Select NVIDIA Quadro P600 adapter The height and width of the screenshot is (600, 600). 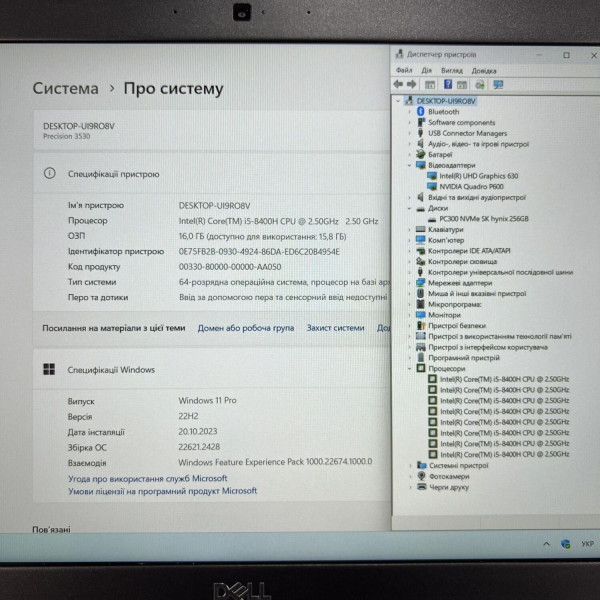click(471, 187)
